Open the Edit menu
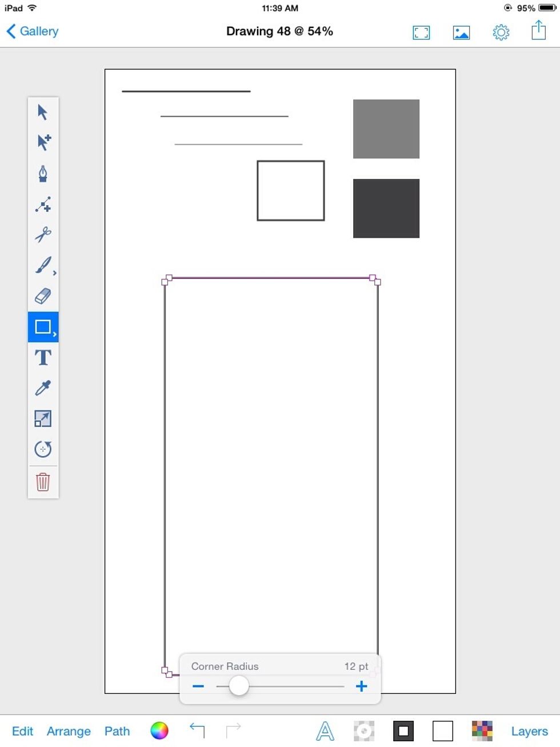The height and width of the screenshot is (747, 560). [x=22, y=731]
